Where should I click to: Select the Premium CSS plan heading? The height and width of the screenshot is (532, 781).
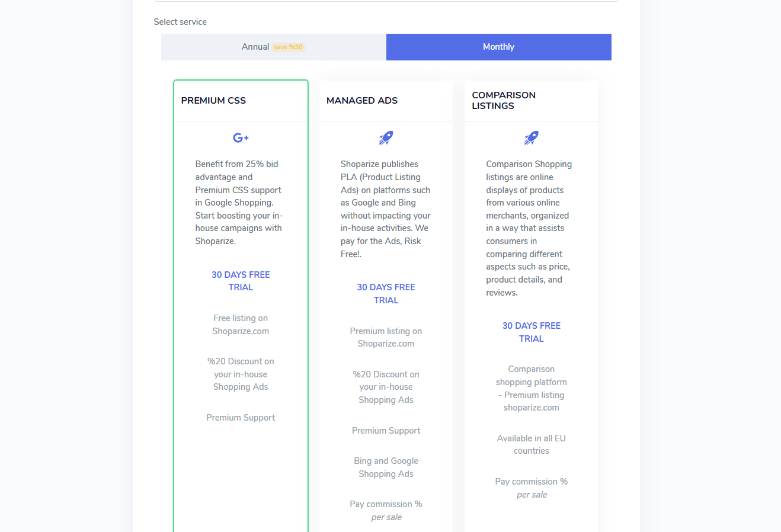[x=213, y=101]
